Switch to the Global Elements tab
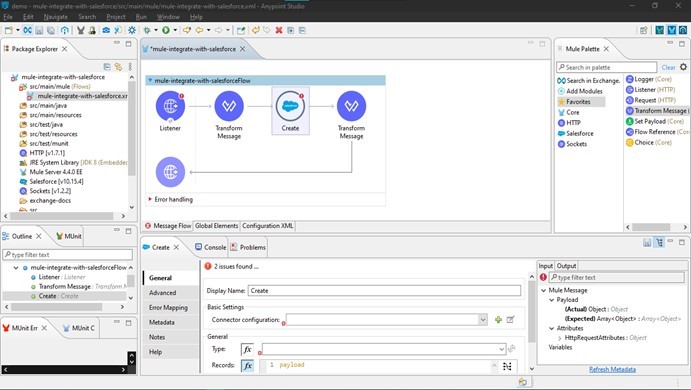691x390 pixels. click(216, 226)
